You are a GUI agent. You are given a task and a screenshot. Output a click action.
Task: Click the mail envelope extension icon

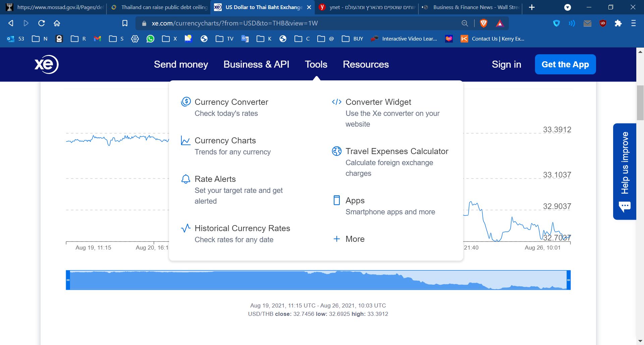587,23
